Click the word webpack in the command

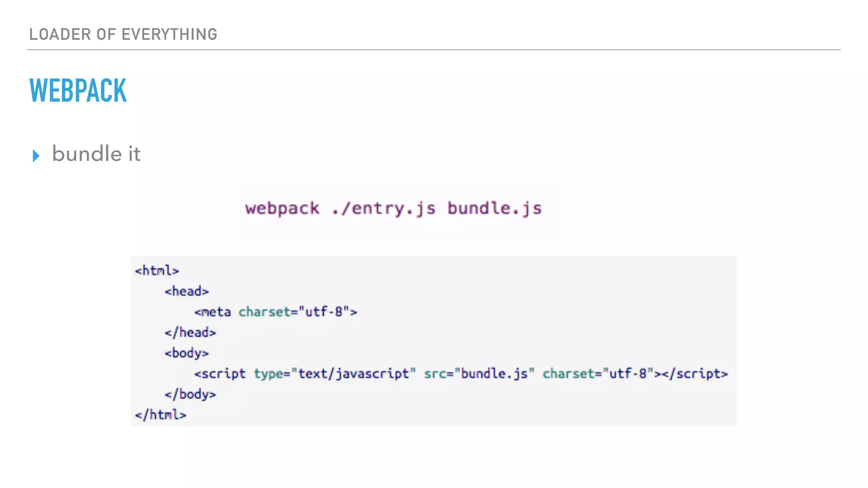coord(282,208)
